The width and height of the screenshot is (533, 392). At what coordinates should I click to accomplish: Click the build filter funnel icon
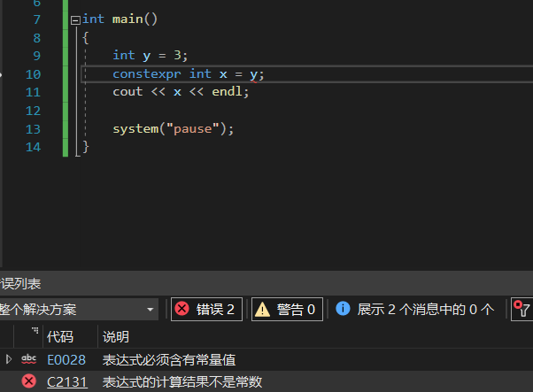coord(522,309)
